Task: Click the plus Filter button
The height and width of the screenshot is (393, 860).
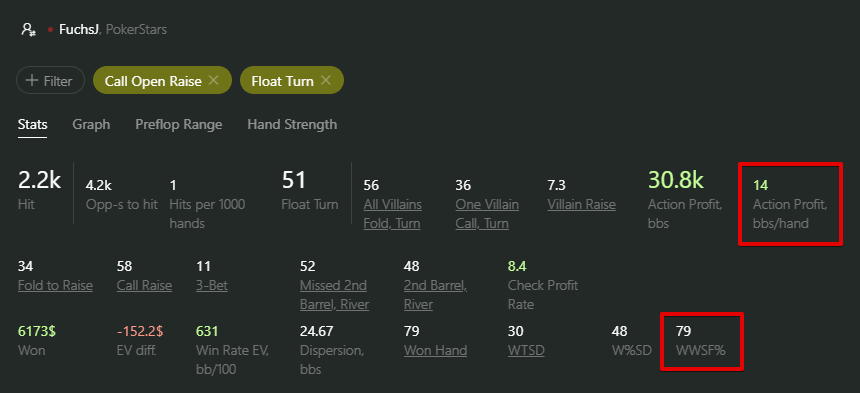Action: click(x=50, y=81)
